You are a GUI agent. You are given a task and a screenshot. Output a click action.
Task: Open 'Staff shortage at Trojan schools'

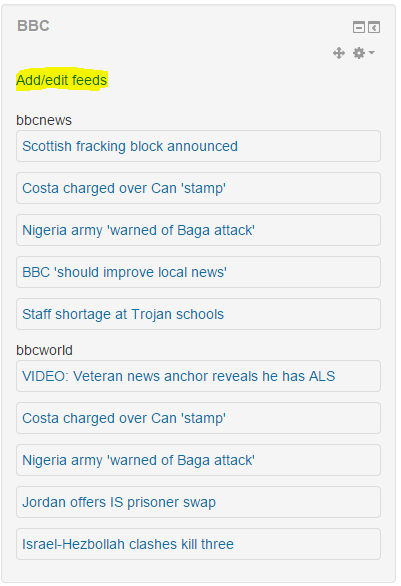click(x=123, y=314)
